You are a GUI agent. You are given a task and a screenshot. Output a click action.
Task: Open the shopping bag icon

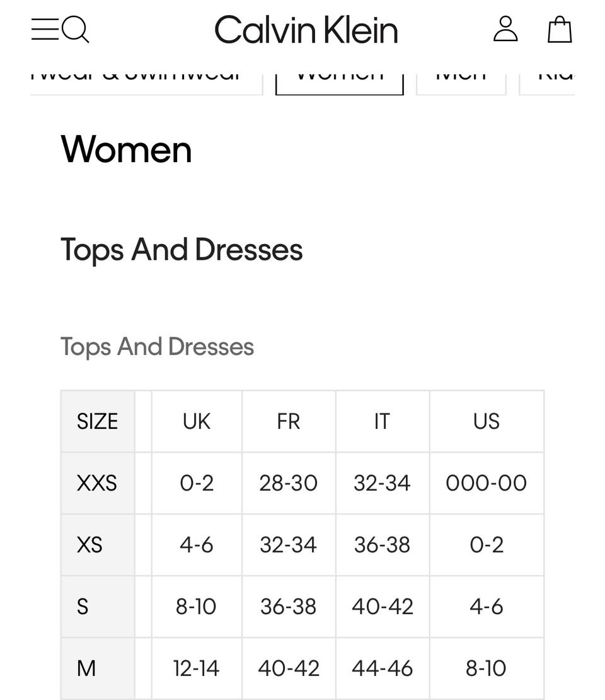559,30
